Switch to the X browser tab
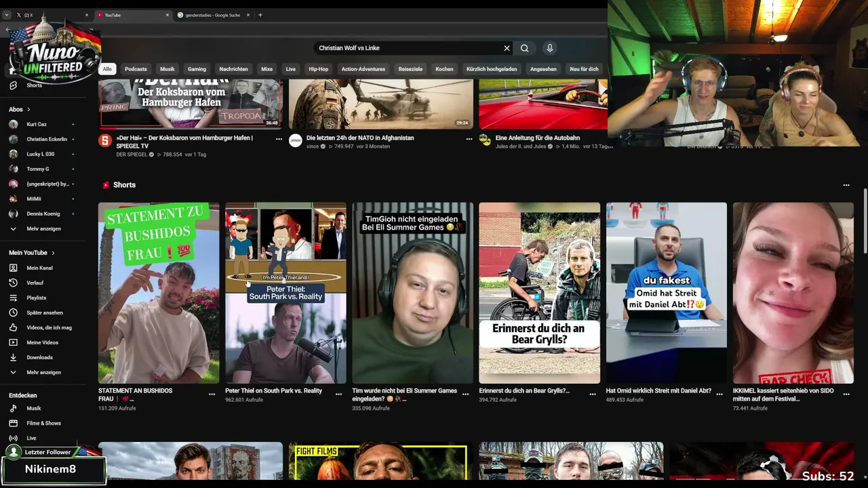 pyautogui.click(x=53, y=15)
